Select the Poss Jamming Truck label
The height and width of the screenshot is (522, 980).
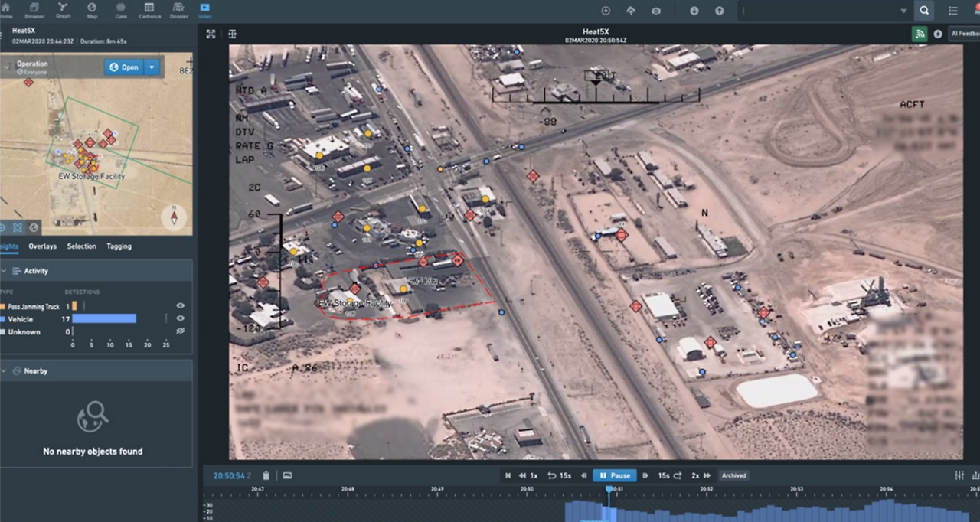pos(33,306)
